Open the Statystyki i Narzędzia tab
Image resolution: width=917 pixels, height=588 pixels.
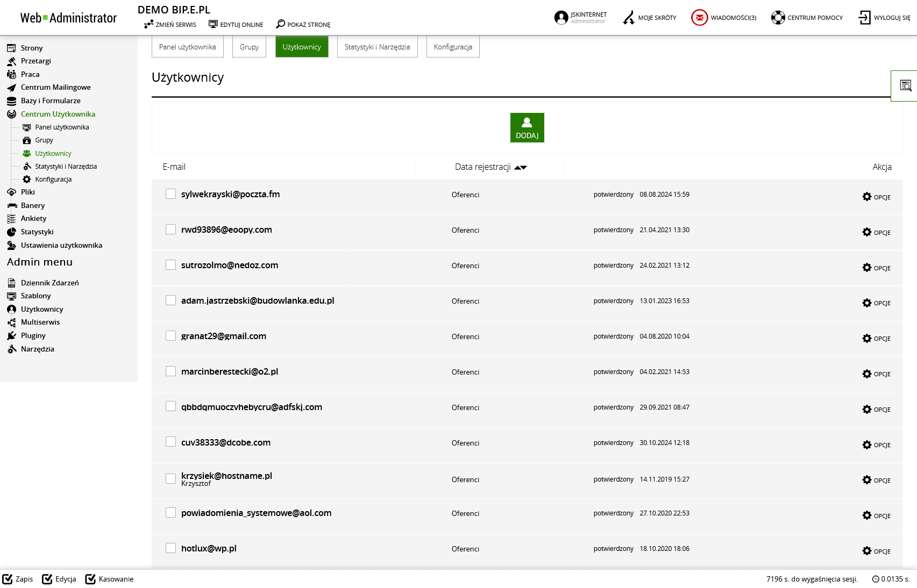(377, 47)
